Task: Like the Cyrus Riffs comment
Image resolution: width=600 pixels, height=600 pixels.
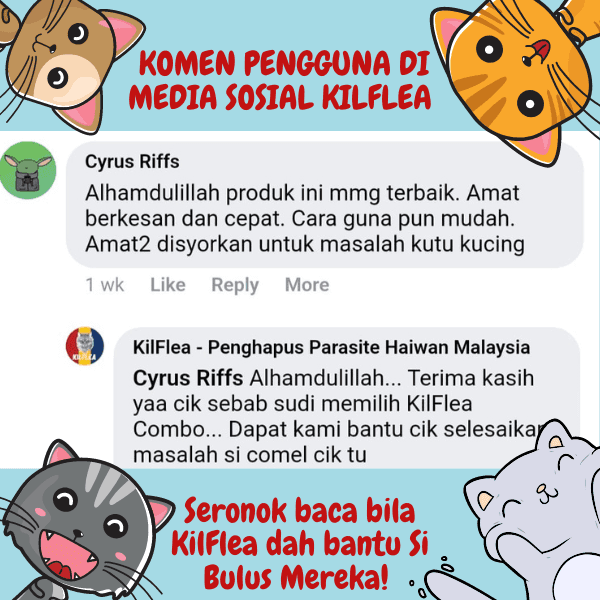Action: [168, 285]
